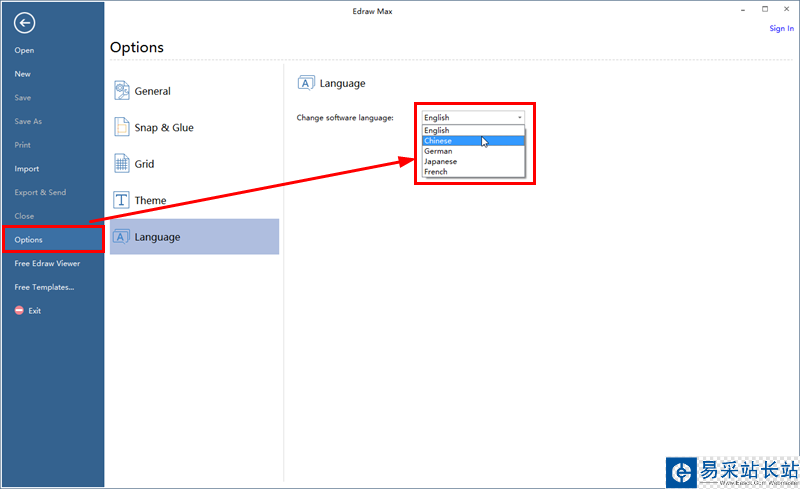Select the Language options category
Screen dimensions: 800x489
click(194, 237)
